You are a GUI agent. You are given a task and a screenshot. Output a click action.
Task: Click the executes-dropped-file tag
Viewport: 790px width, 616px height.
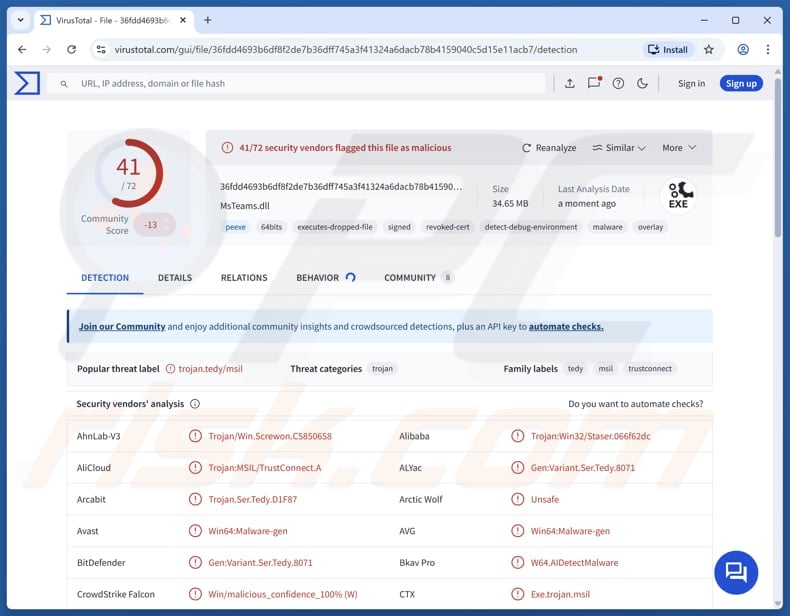pyautogui.click(x=335, y=227)
